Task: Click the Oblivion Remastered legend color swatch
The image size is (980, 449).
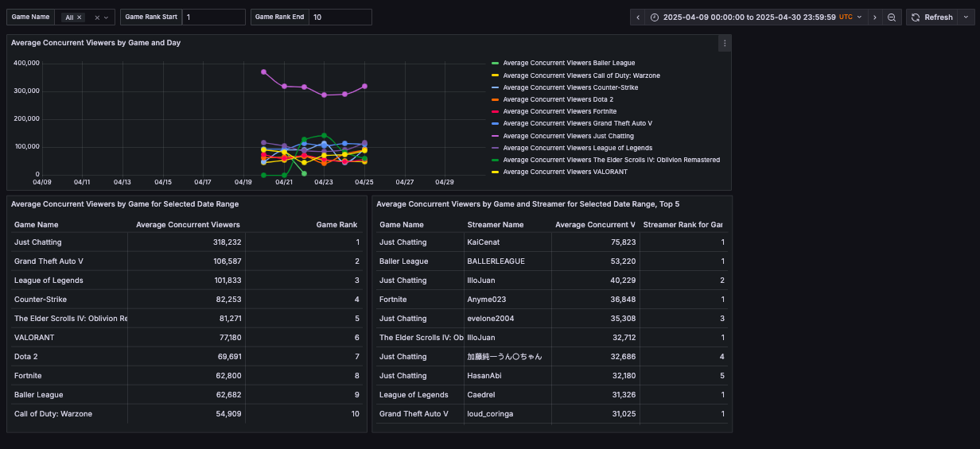Action: [496, 160]
